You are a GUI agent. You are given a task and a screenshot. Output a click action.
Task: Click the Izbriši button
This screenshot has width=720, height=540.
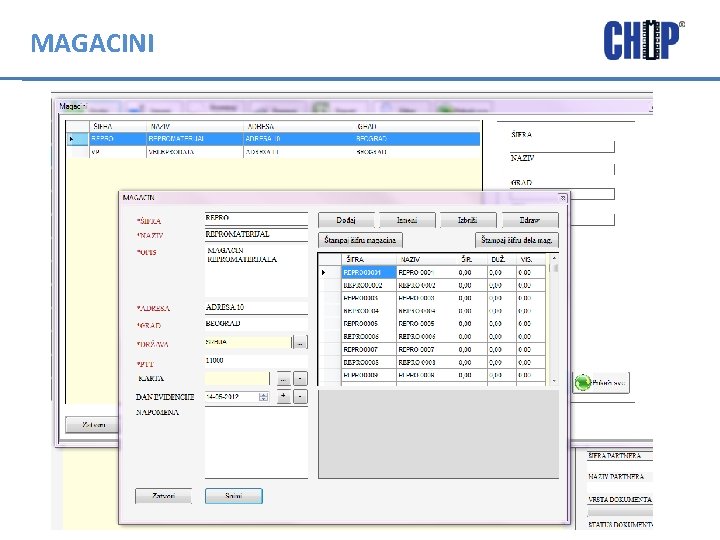(468, 220)
